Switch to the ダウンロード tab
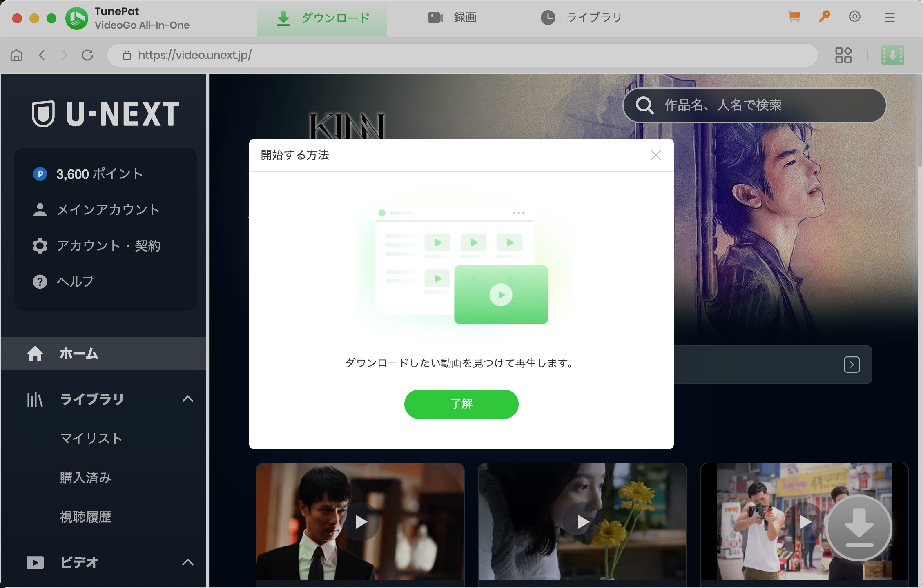The image size is (923, 588). (x=322, y=18)
